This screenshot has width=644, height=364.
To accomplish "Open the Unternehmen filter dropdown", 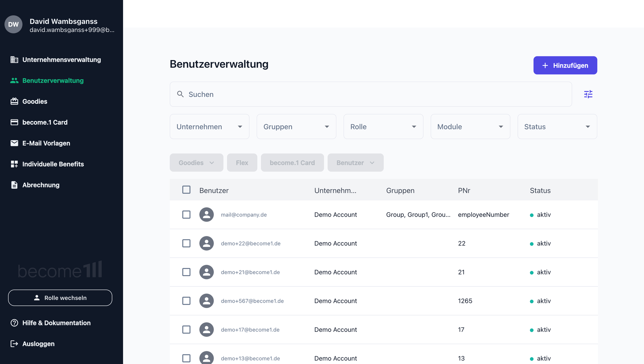I will (x=209, y=126).
